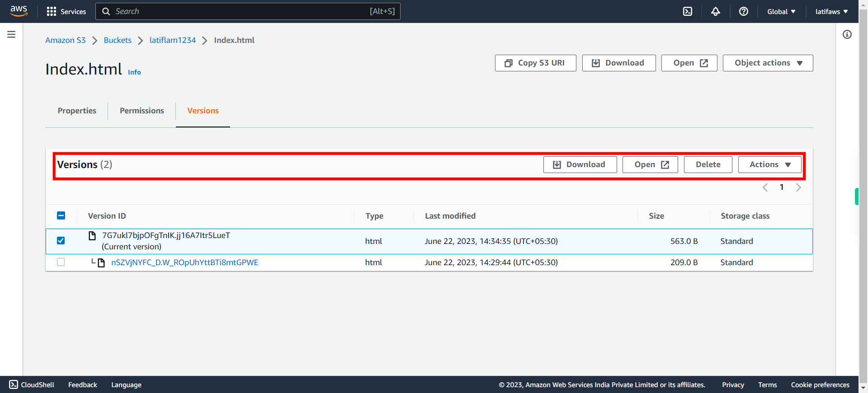Viewport: 868px width, 393px height.
Task: Open the Services grid menu
Action: point(66,11)
